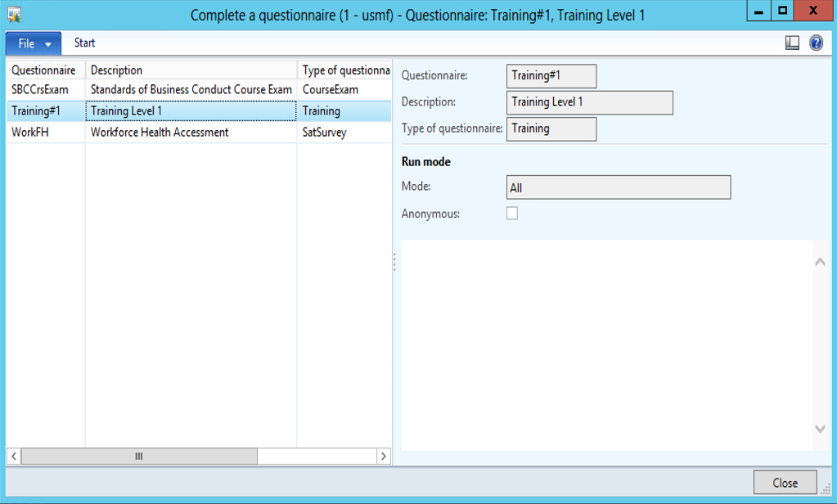This screenshot has width=837, height=504.
Task: Click right arrow of horizontal scrollbar
Action: coord(383,456)
